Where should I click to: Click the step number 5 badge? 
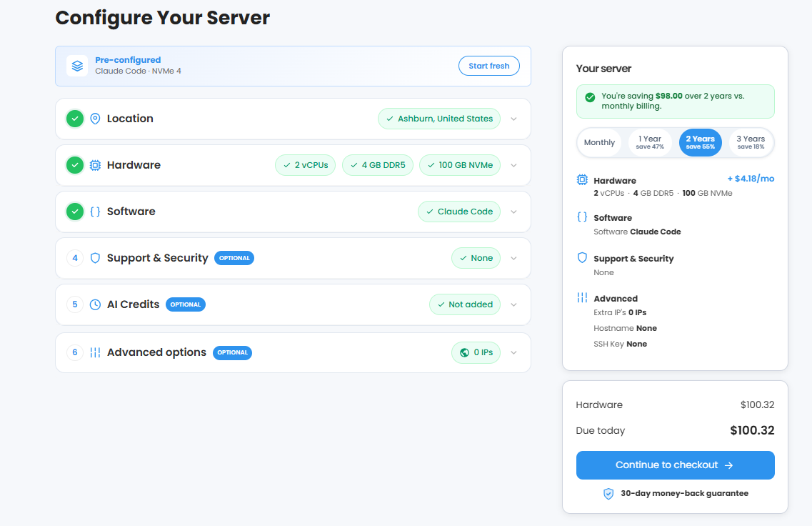(x=75, y=304)
